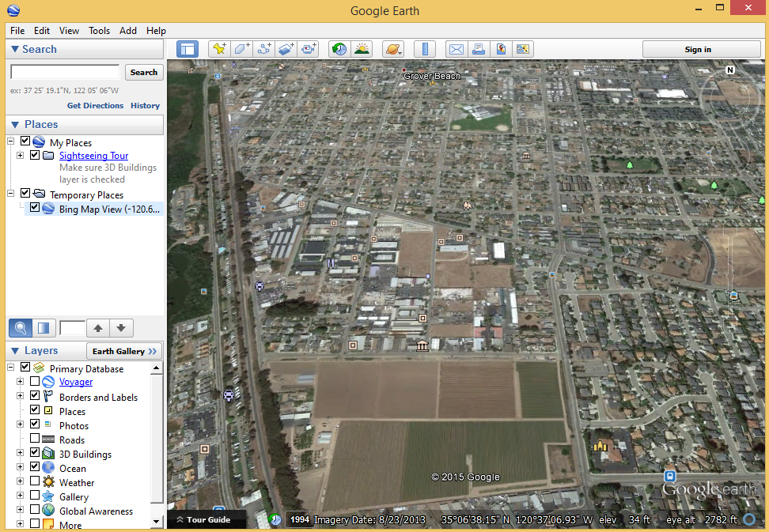Start recording a tour with the camera icon
This screenshot has width=769, height=532.
309,49
